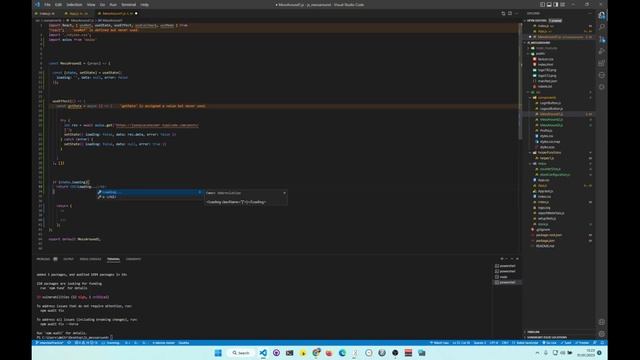Open index.html in explorer tree
This screenshot has height=360, width=640.
pos(545,64)
